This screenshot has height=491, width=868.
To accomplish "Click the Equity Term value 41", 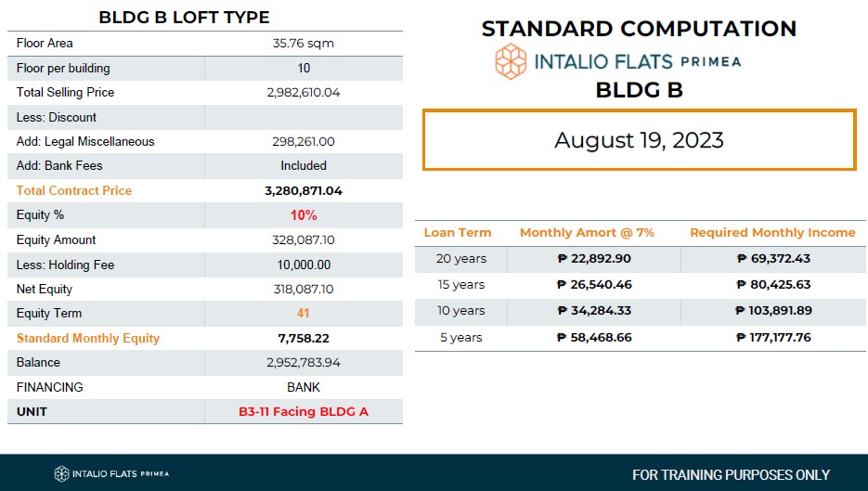I will pos(303,314).
